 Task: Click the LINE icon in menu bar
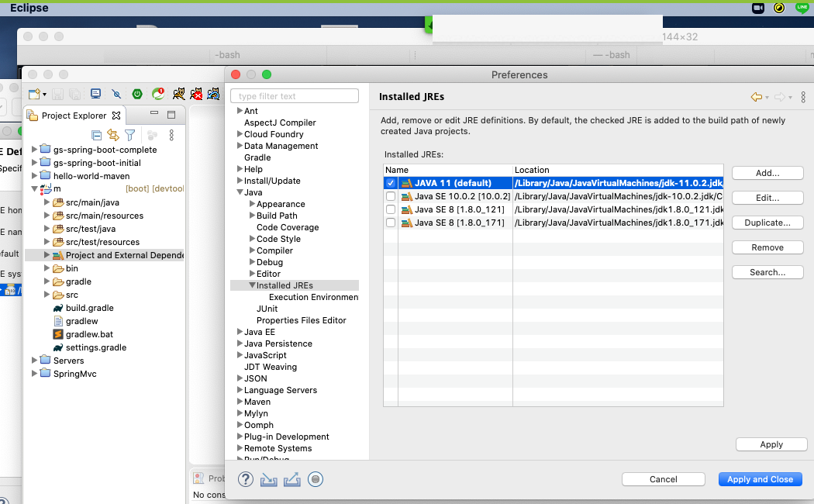pyautogui.click(x=802, y=7)
